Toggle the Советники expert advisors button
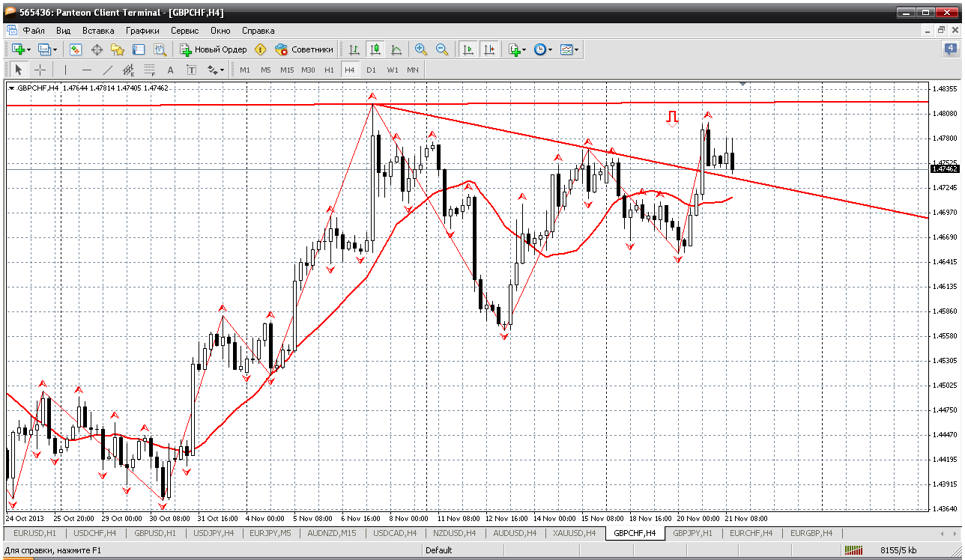The image size is (965, 560). (304, 49)
